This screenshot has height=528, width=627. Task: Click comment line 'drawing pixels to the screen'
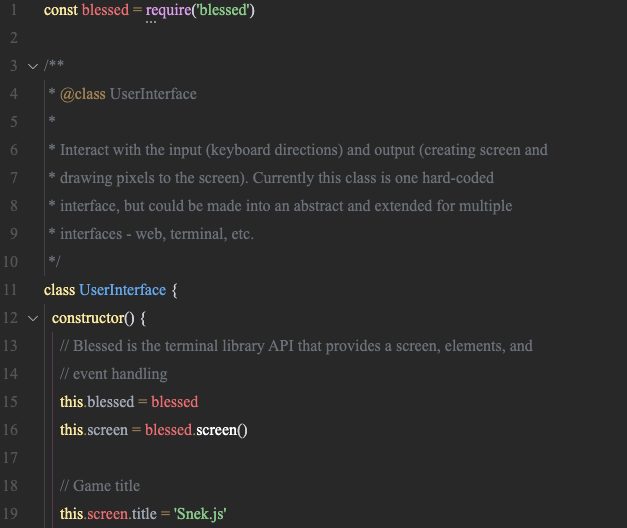pos(271,178)
